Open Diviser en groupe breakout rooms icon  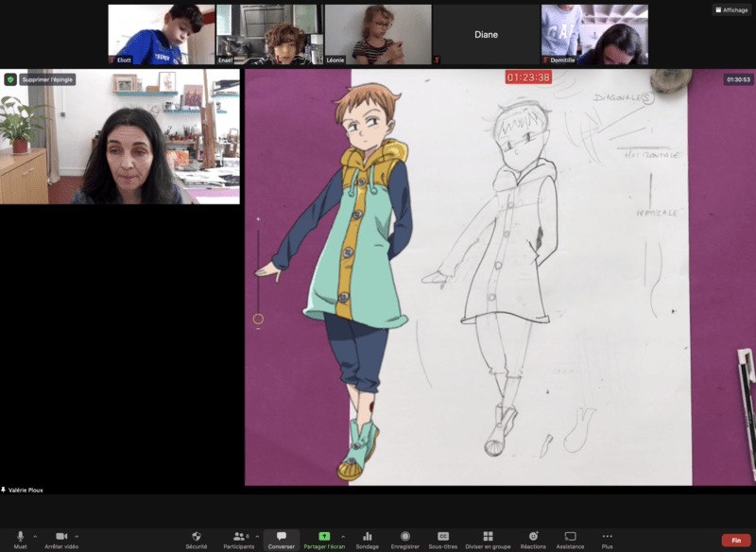(487, 536)
